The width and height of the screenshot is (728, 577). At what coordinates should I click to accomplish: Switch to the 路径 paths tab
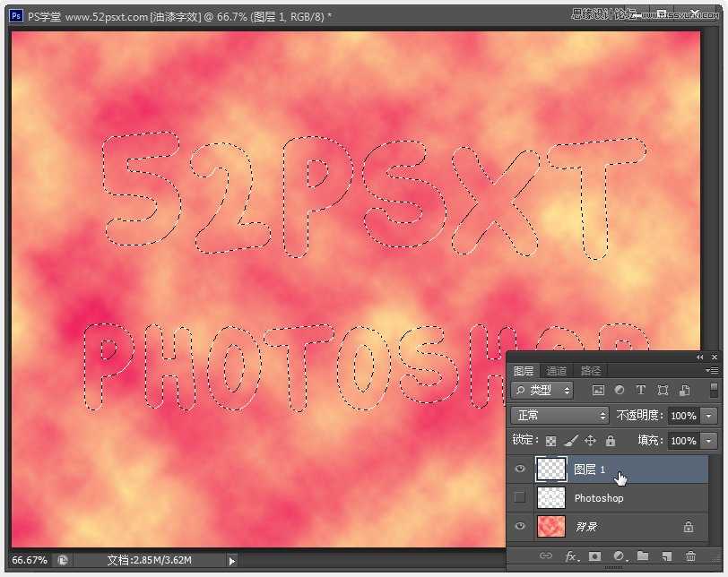(591, 371)
